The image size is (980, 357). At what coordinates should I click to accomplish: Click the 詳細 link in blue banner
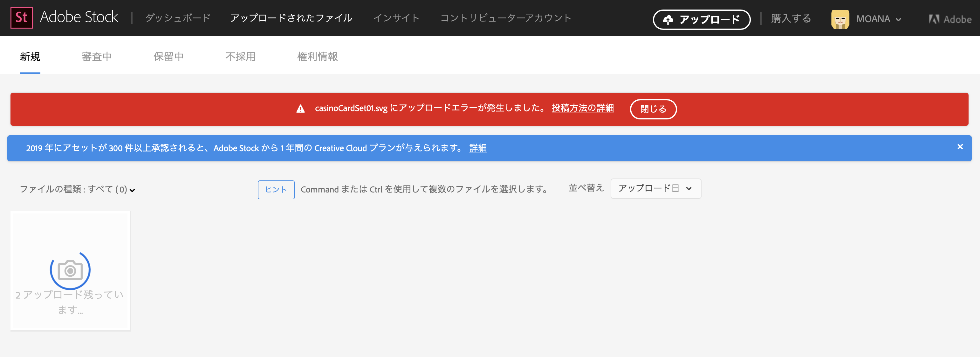pos(477,148)
